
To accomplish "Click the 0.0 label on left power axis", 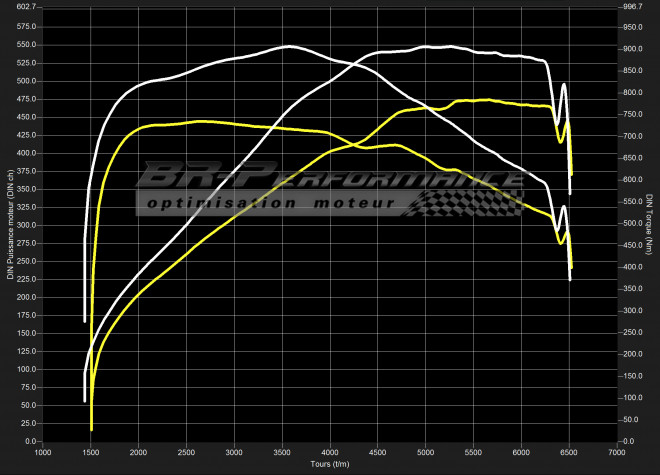I will point(32,441).
